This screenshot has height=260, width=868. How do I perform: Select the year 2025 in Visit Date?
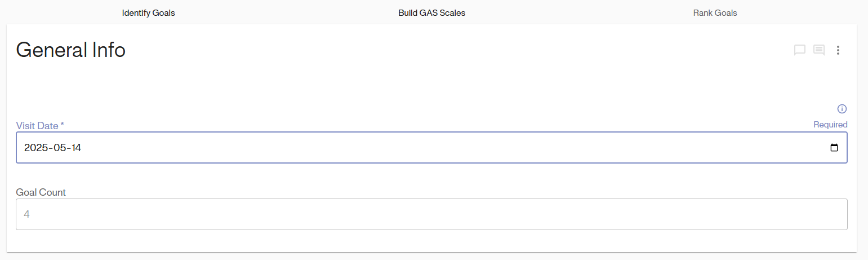click(x=37, y=148)
